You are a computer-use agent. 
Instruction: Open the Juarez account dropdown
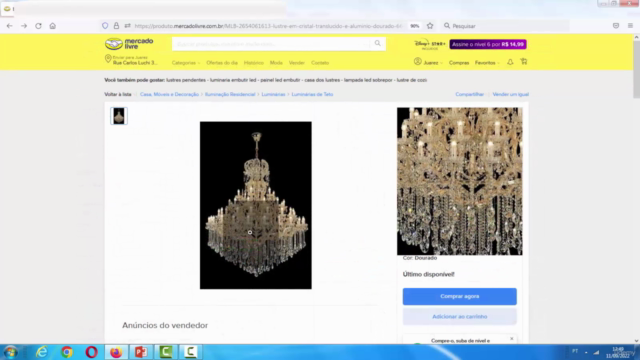(x=429, y=62)
